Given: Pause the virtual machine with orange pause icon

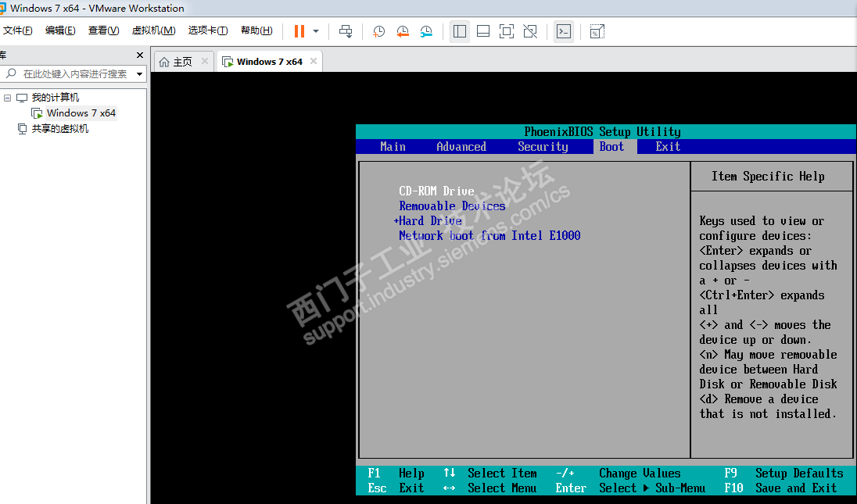Looking at the screenshot, I should tap(299, 31).
